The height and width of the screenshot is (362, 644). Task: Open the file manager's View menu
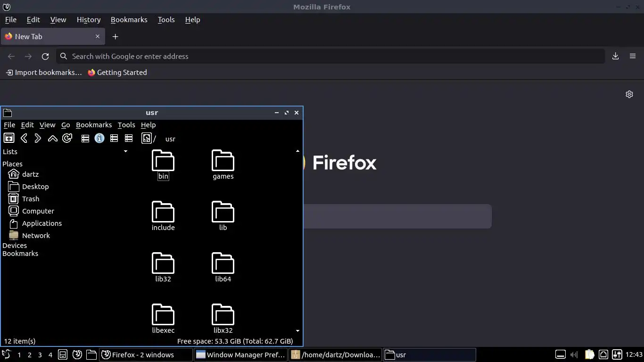click(x=47, y=125)
